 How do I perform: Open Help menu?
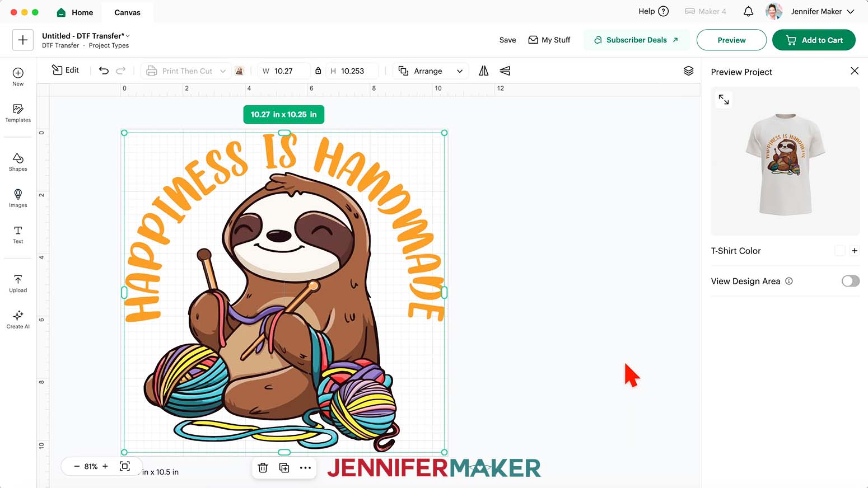654,11
